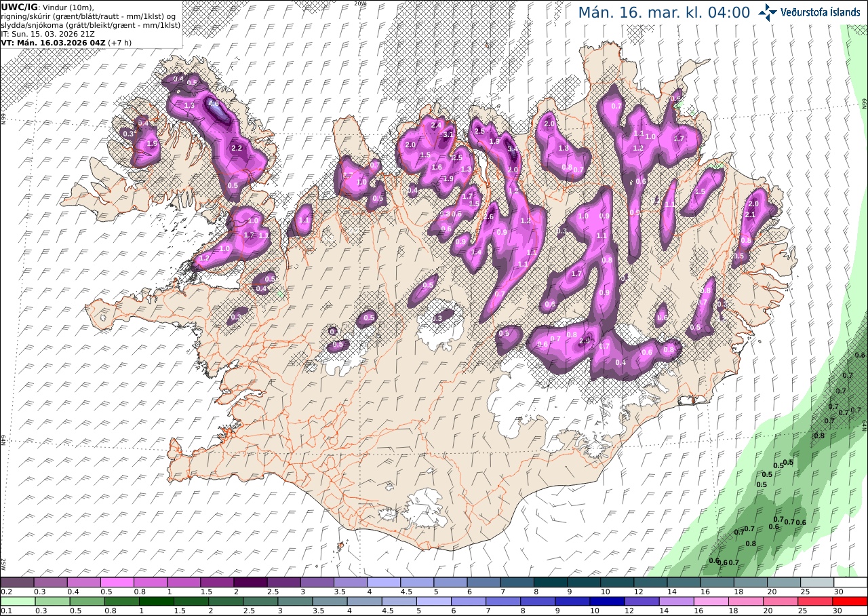This screenshot has height=616, width=868.
Task: Pick the navy blue legend swatch between 10 and 12
Action: tap(609, 601)
